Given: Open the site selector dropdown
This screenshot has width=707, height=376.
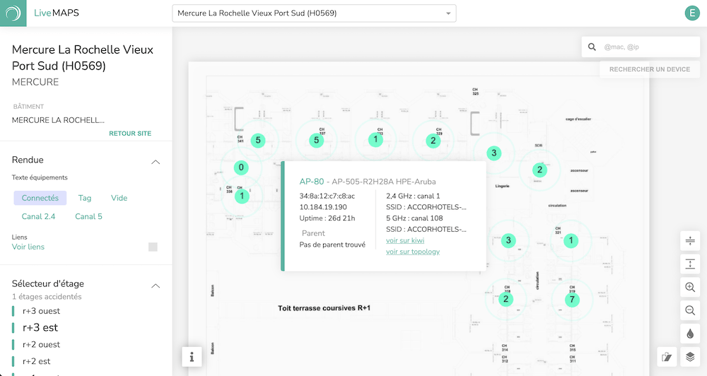Looking at the screenshot, I should click(x=314, y=13).
